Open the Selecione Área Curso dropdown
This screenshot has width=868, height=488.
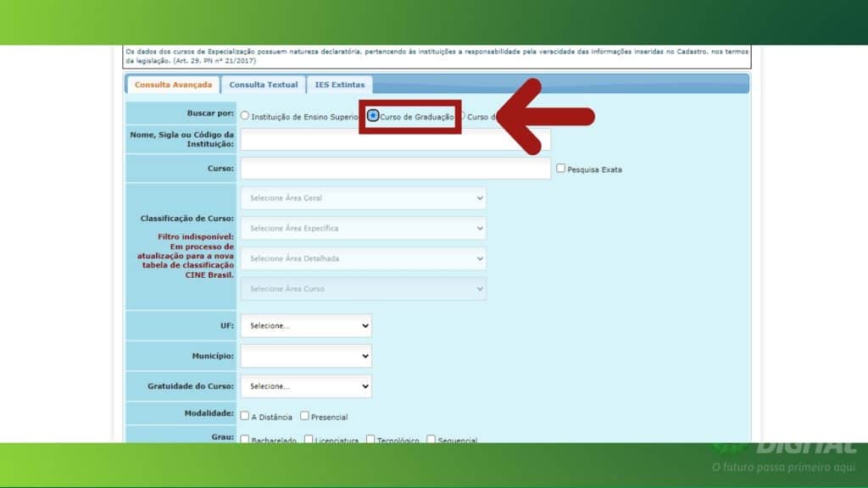coord(364,289)
